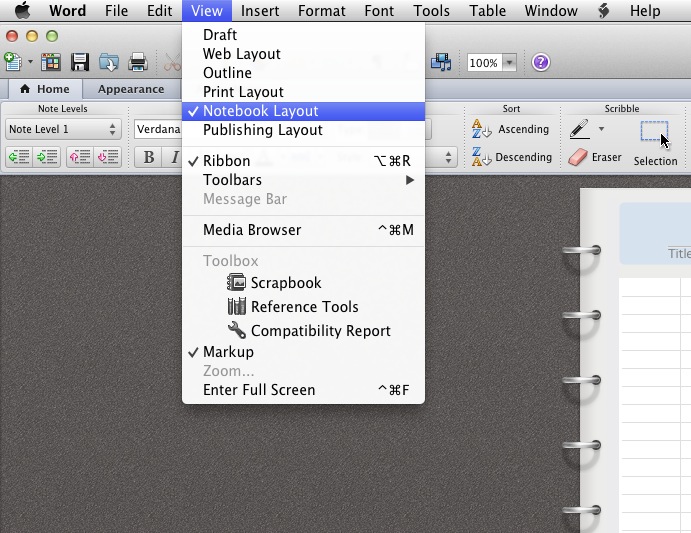The image size is (691, 533).
Task: Click the Print icon
Action: coord(137,62)
